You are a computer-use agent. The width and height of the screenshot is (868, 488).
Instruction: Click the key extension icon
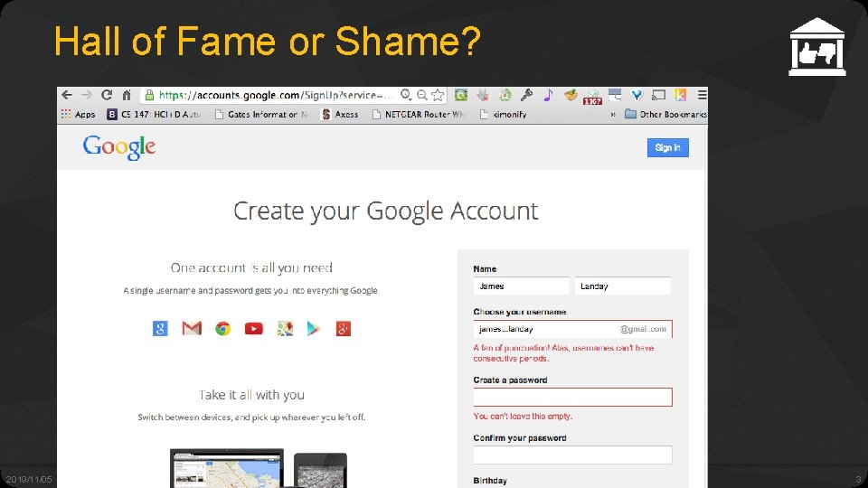[x=526, y=95]
